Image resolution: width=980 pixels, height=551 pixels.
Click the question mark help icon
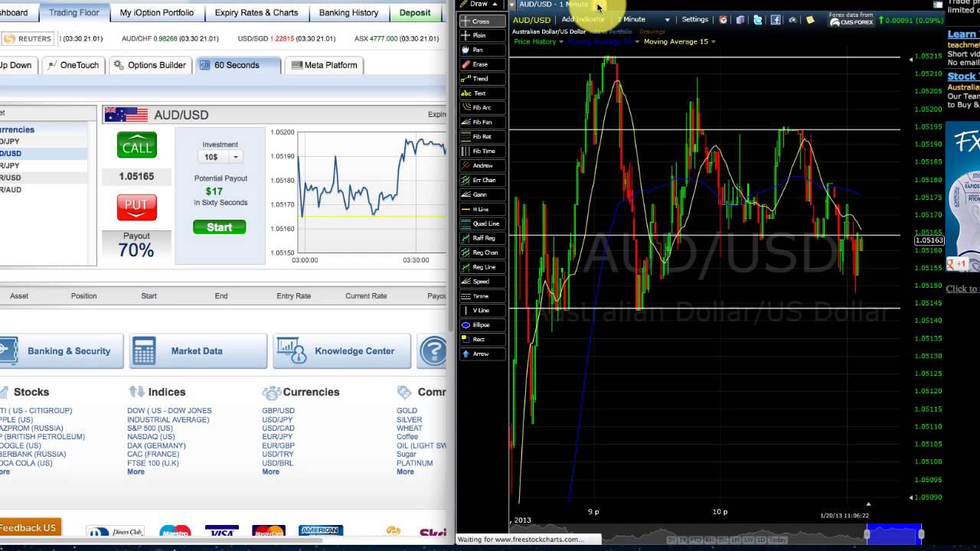click(x=434, y=351)
